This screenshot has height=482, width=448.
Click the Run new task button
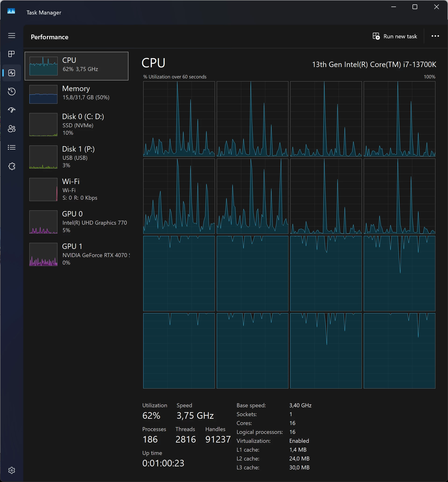click(395, 36)
